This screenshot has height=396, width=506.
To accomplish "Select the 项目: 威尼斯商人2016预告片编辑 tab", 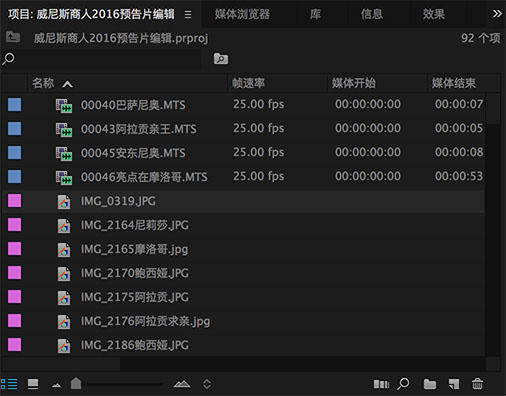I will click(91, 14).
